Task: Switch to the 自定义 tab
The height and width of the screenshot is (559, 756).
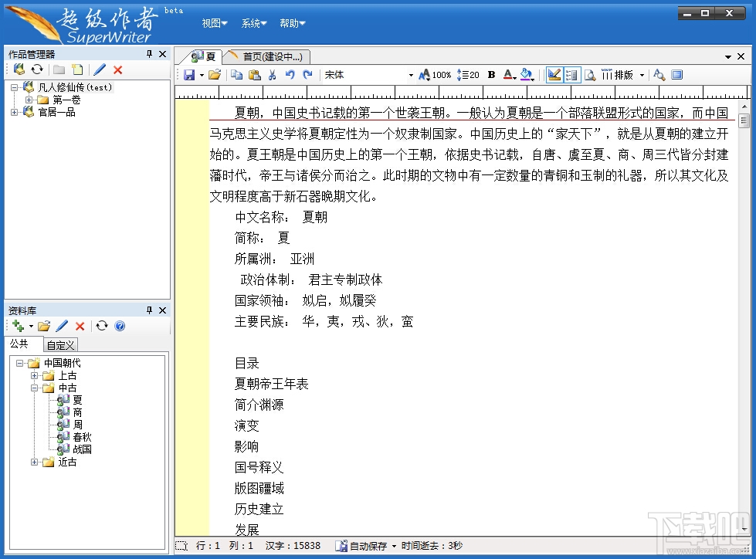Action: tap(59, 345)
